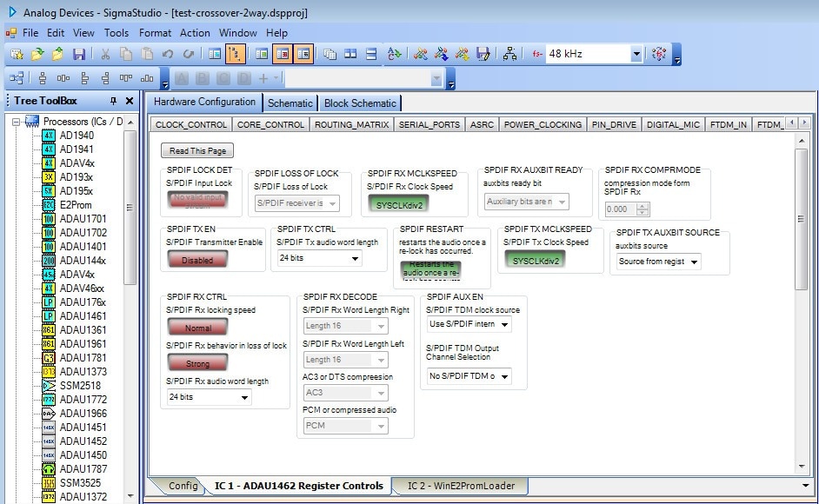
Task: Open the S/PDIF Rx Word Length Right dropdown
Action: (x=346, y=326)
